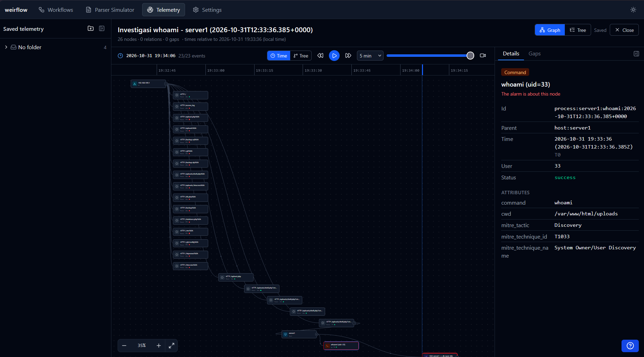Click the blue playhead marker on timeline
This screenshot has width=644, height=357.
click(x=422, y=70)
